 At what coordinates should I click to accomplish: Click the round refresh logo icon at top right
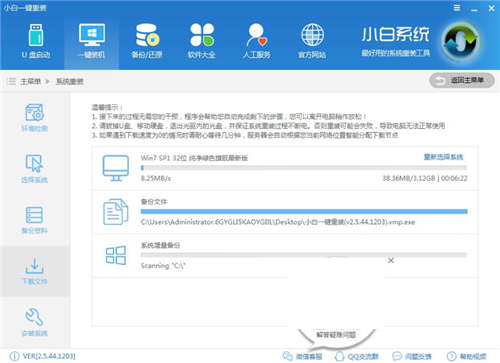click(x=461, y=41)
